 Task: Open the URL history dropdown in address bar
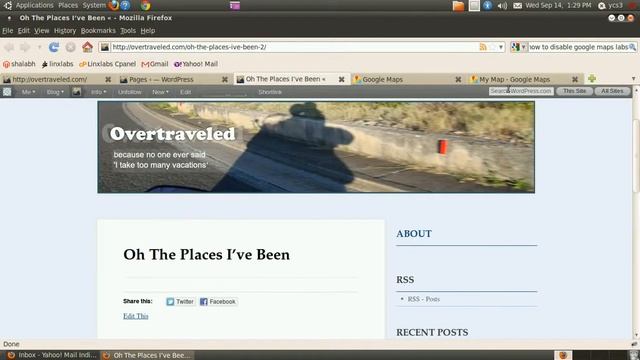pyautogui.click(x=501, y=47)
